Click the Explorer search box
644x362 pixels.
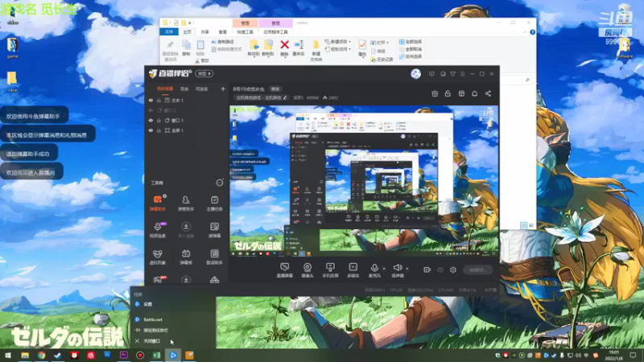[517, 80]
